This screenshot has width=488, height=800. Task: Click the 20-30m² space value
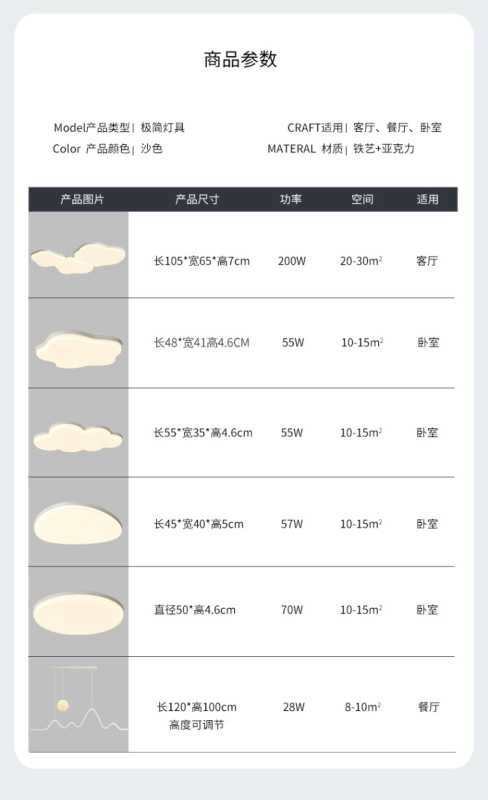coord(361,261)
